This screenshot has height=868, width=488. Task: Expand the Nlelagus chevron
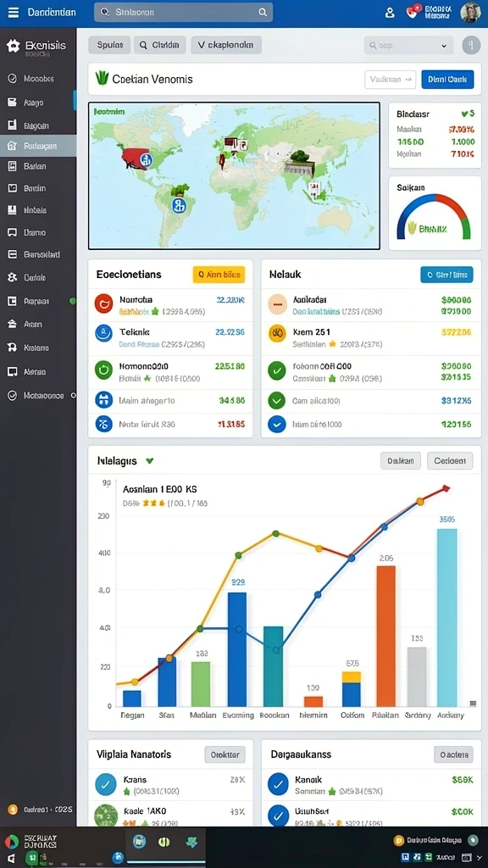[x=149, y=460]
